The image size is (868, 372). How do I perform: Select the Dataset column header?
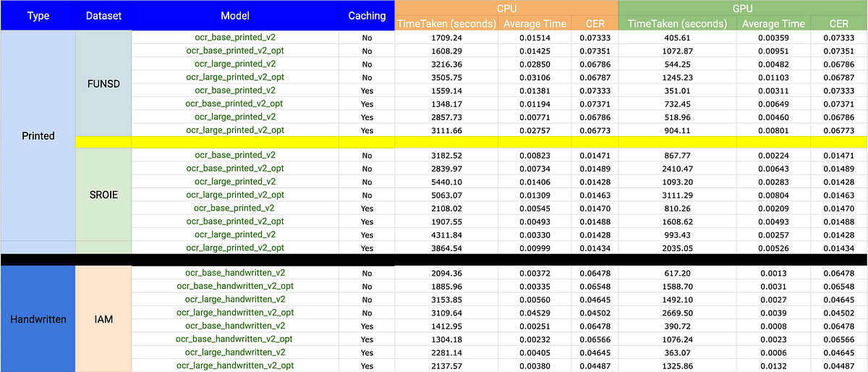103,15
